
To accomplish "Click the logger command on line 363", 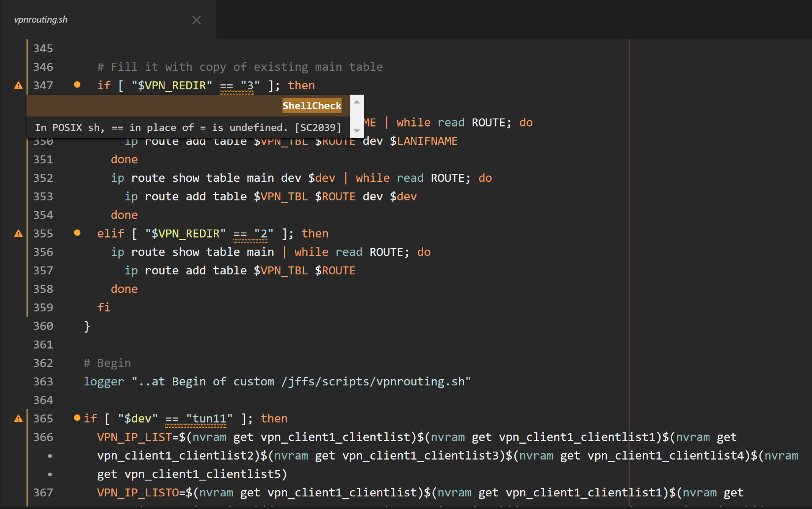I will point(104,382).
